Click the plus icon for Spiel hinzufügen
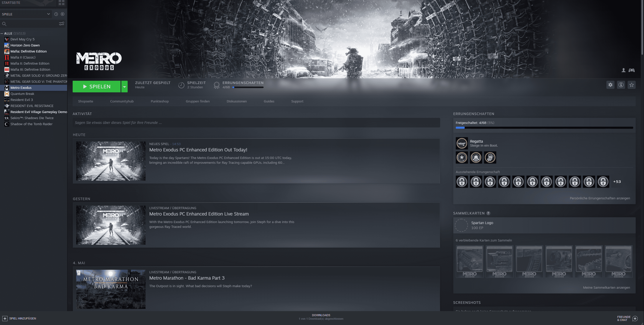 click(5, 318)
